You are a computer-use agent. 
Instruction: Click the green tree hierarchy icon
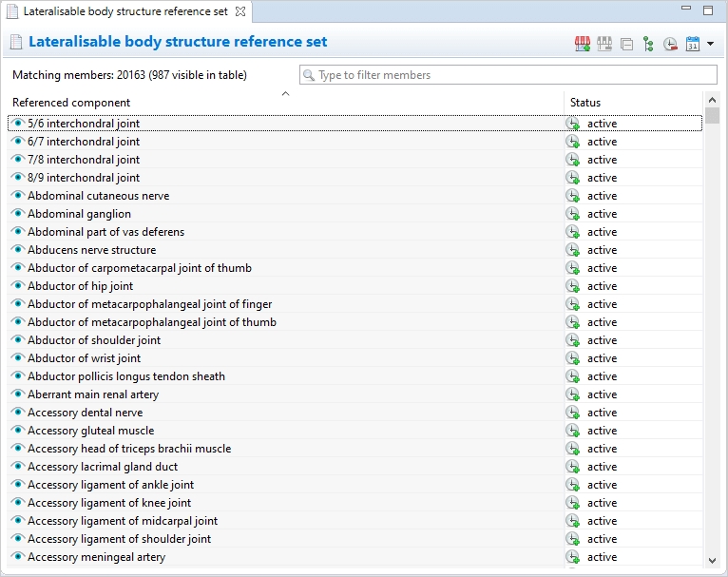[x=648, y=44]
